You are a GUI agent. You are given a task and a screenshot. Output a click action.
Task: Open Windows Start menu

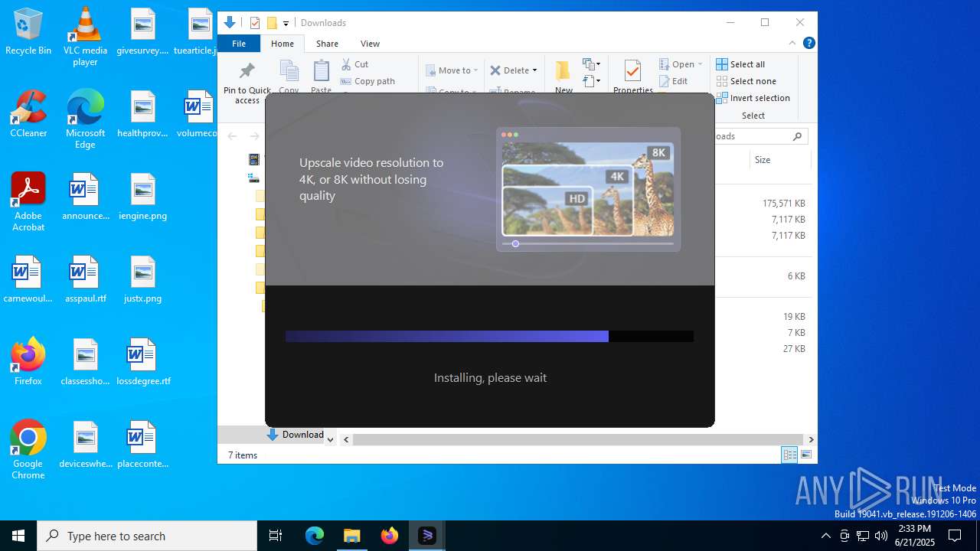tap(18, 536)
